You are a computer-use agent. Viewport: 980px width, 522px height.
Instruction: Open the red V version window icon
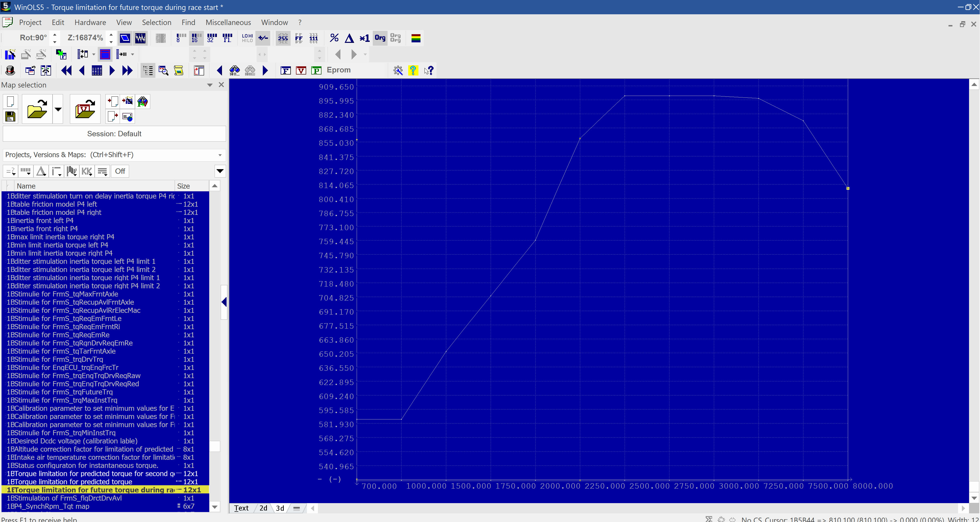[301, 70]
